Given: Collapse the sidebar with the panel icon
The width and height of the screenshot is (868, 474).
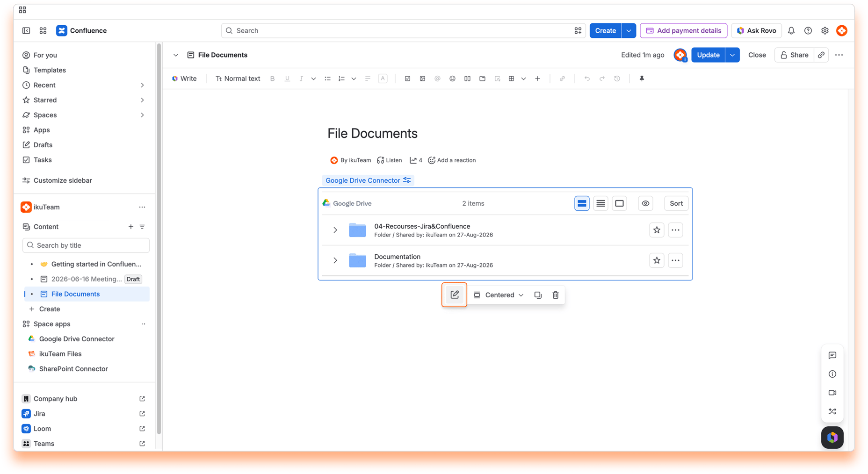Looking at the screenshot, I should click(x=26, y=31).
